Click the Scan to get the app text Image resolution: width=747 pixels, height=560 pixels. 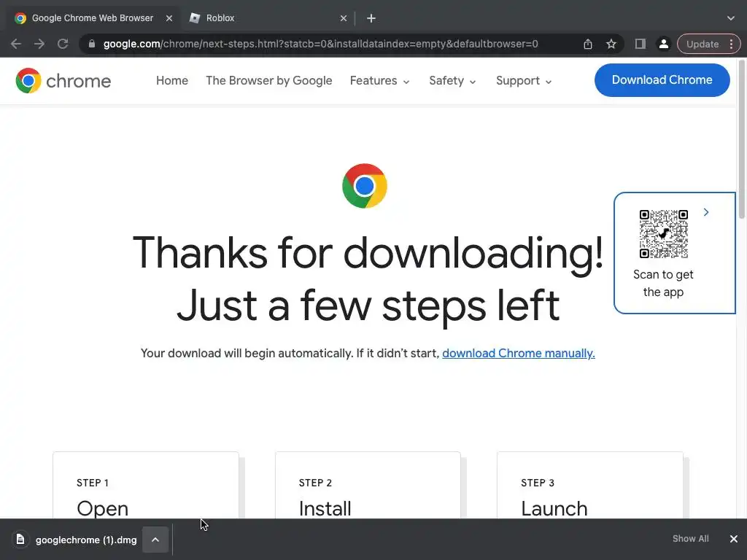coord(663,283)
